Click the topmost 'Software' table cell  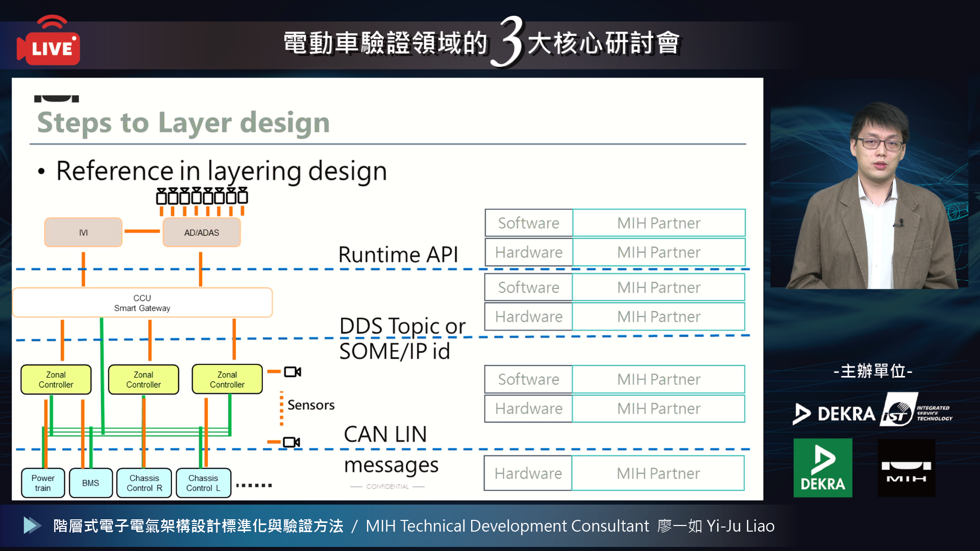pos(529,223)
